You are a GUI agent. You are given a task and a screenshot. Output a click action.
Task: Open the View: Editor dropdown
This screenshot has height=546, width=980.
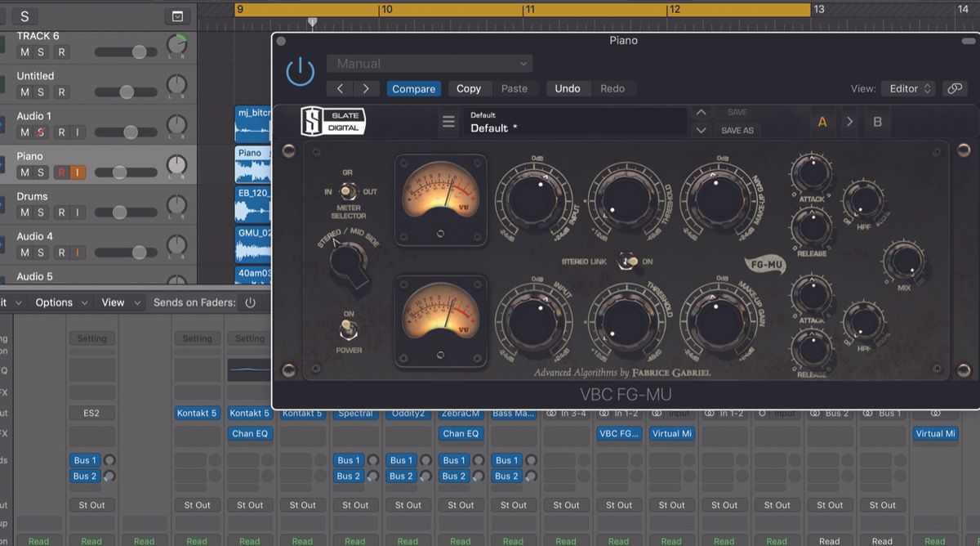tap(908, 87)
